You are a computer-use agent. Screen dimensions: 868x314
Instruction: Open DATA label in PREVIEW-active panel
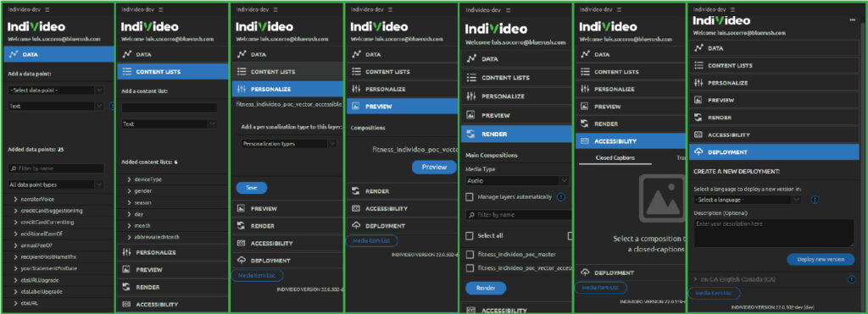[x=373, y=55]
